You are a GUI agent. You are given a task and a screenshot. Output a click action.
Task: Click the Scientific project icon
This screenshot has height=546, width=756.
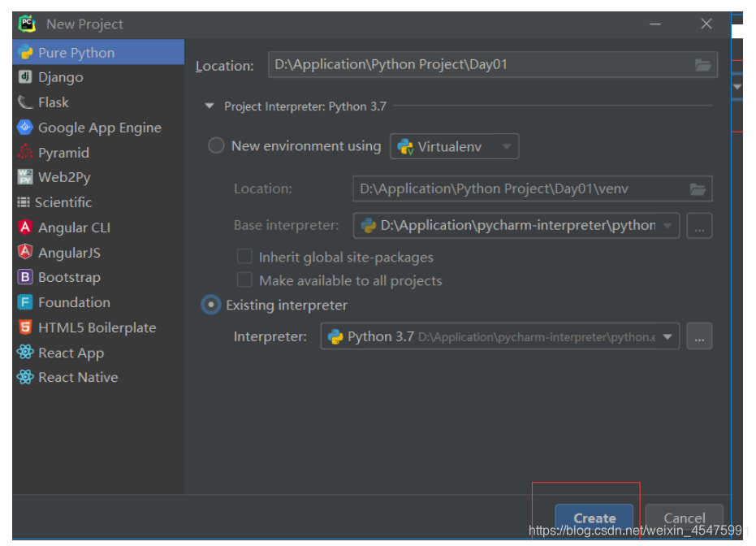[x=24, y=202]
